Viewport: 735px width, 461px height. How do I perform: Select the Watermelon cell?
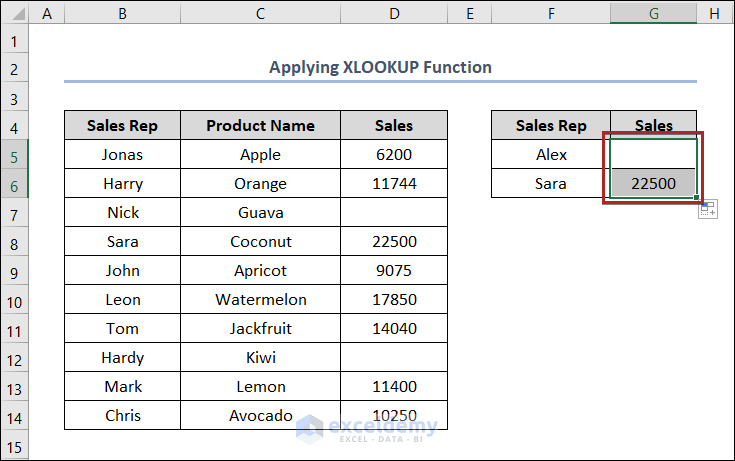click(x=260, y=300)
